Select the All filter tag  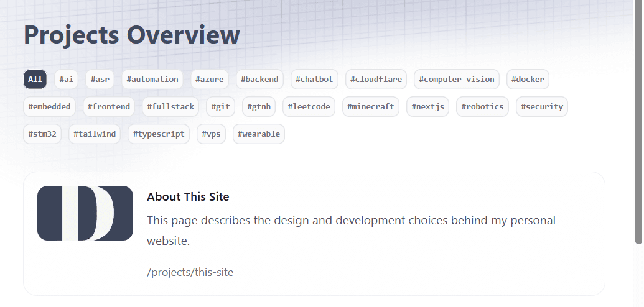35,79
